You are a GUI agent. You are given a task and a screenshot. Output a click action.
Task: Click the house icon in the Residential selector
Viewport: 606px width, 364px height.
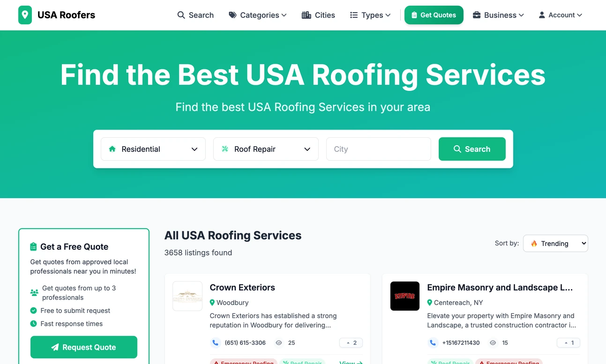coord(112,149)
